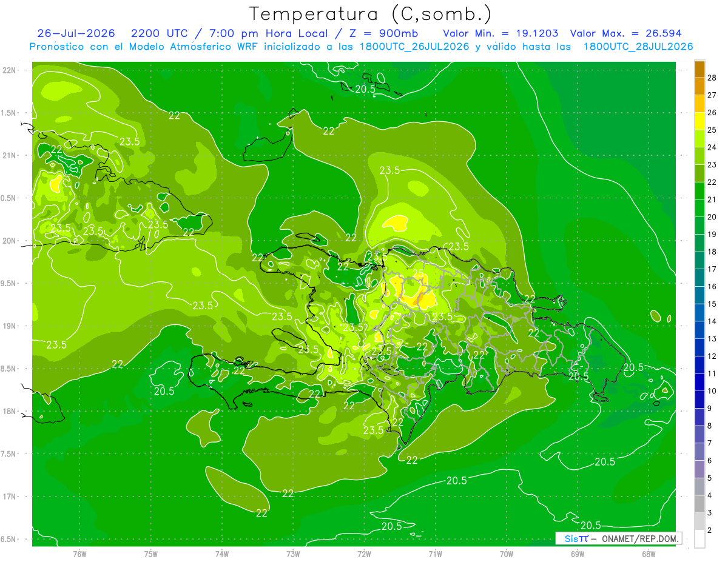Click the '75W' longitude axis label

coord(151,554)
